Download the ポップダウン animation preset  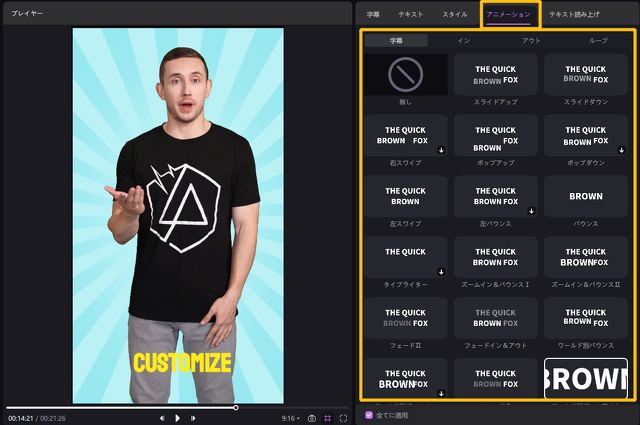tap(622, 149)
